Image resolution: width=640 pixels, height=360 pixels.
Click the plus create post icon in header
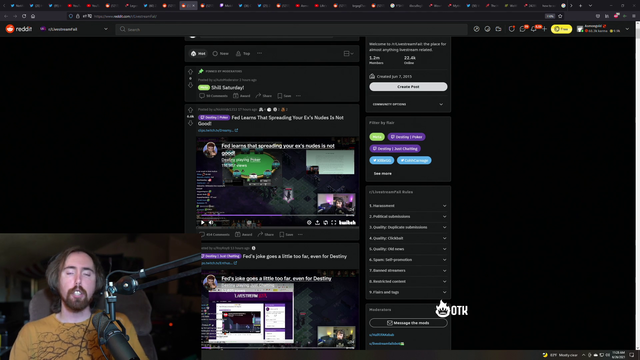click(x=544, y=29)
